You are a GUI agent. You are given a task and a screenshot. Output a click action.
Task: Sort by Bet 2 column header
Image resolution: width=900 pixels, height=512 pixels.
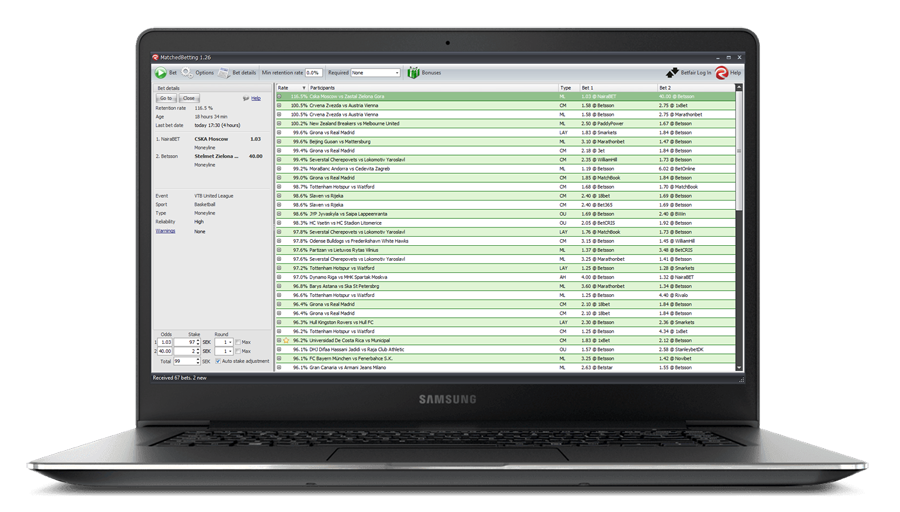[x=696, y=88]
